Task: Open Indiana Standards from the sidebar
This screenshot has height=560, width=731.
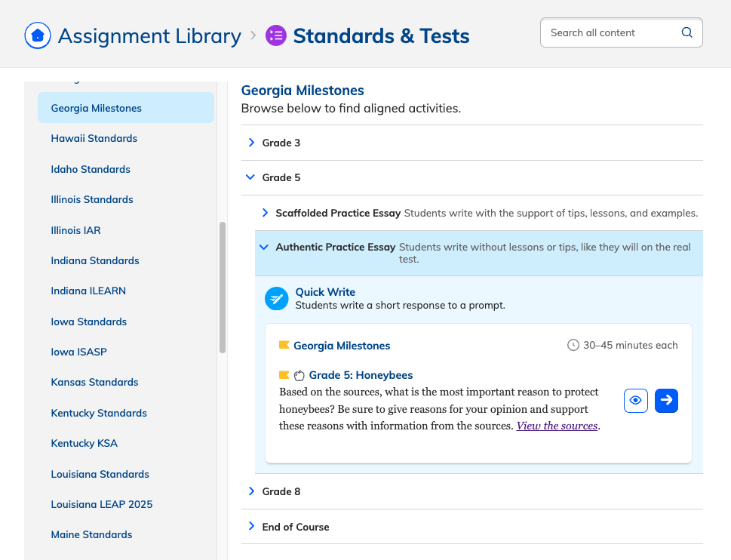Action: pos(95,260)
